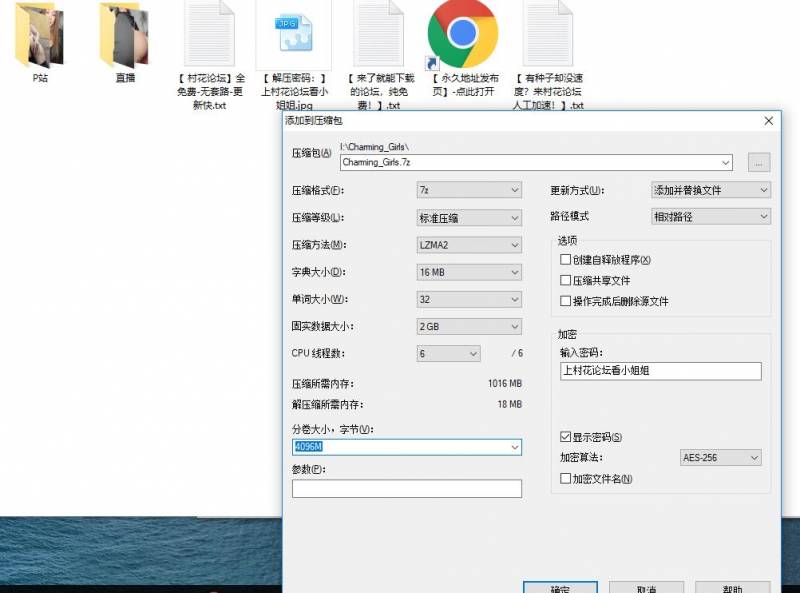Image resolution: width=800 pixels, height=593 pixels.
Task: Open the 加密算法 AES-256 dropdown
Action: (720, 458)
